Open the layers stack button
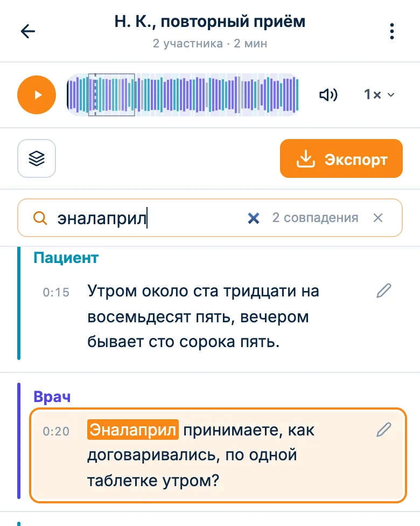420x526 pixels. [37, 158]
